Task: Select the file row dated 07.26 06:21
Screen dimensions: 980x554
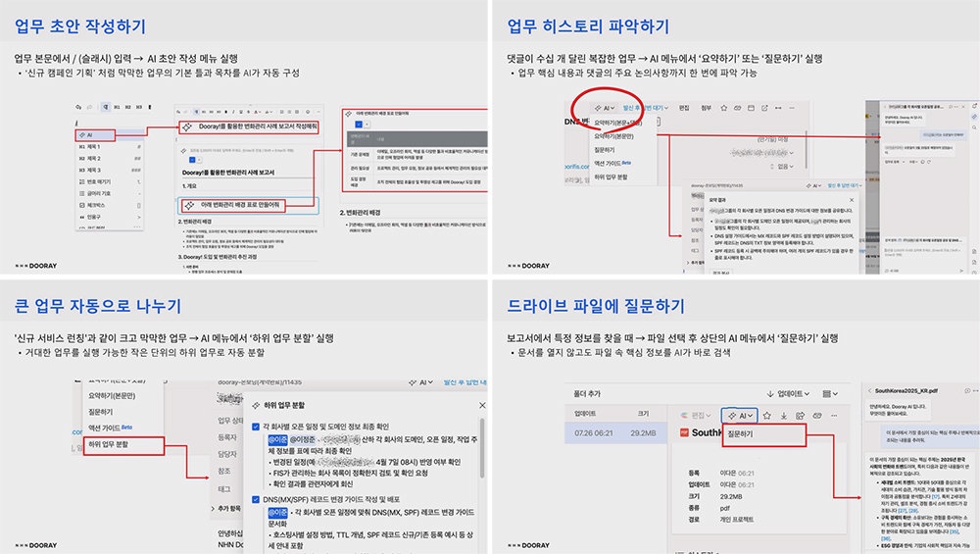Action: coord(617,432)
